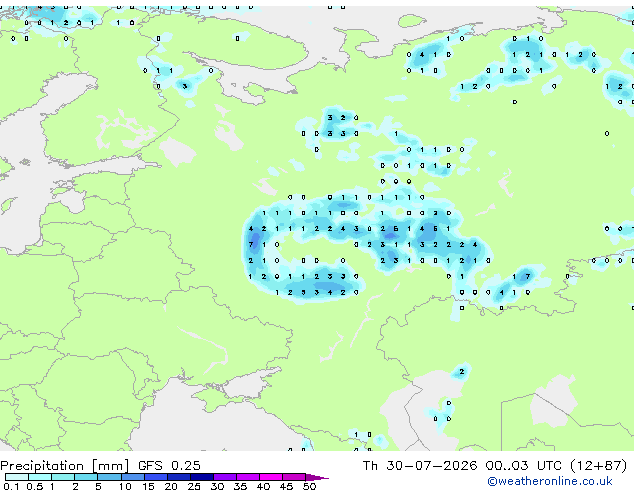The width and height of the screenshot is (634, 490).
Task: Click the legend label '25'
Action: click(194, 486)
